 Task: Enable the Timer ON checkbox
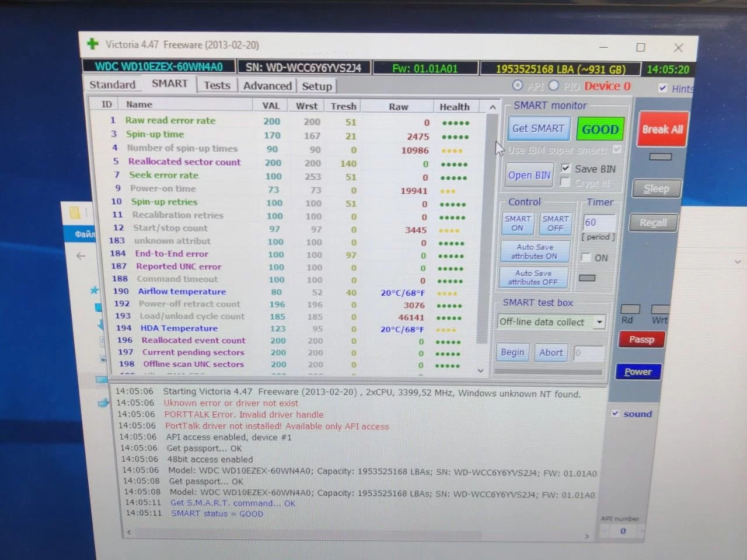pyautogui.click(x=585, y=257)
